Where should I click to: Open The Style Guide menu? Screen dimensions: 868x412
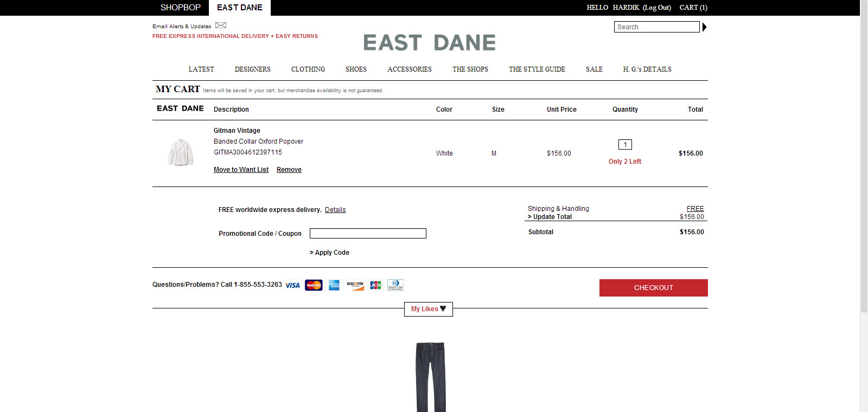[537, 69]
